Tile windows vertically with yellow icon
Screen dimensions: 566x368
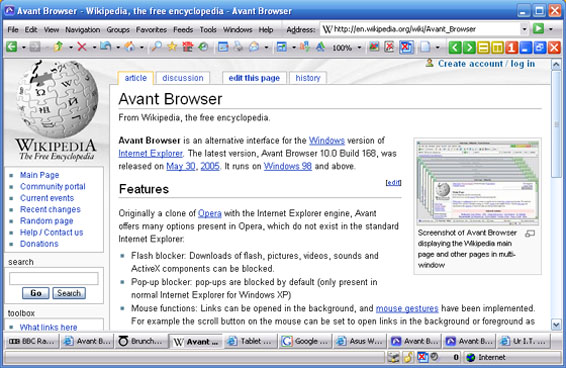click(x=497, y=47)
